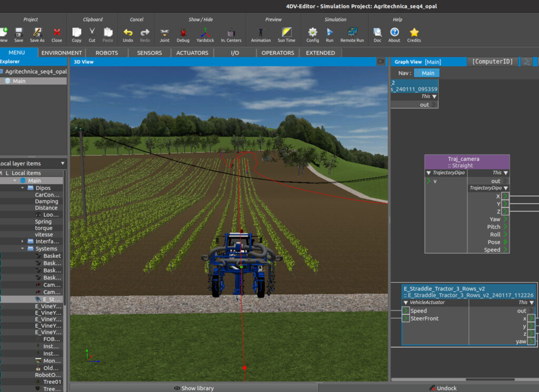Open the ENVIRONMENT tab
This screenshot has width=539, height=392.
coord(62,53)
